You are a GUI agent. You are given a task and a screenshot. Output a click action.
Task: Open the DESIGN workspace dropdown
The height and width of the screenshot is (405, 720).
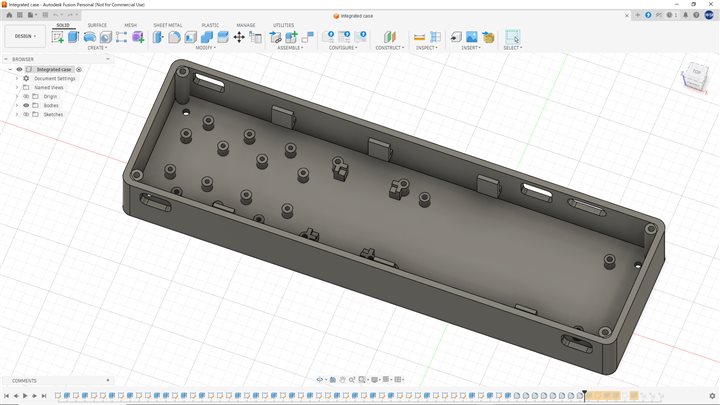click(25, 36)
